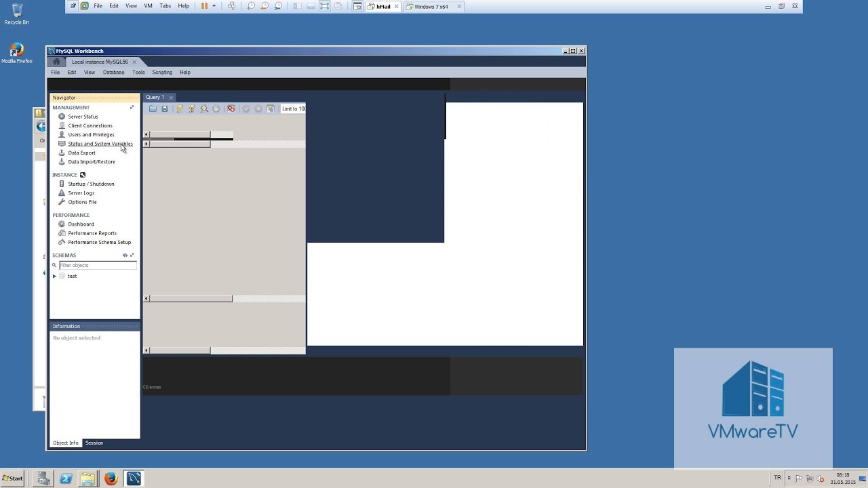Image resolution: width=868 pixels, height=488 pixels.
Task: Open Data Import/Restore page
Action: pyautogui.click(x=92, y=161)
